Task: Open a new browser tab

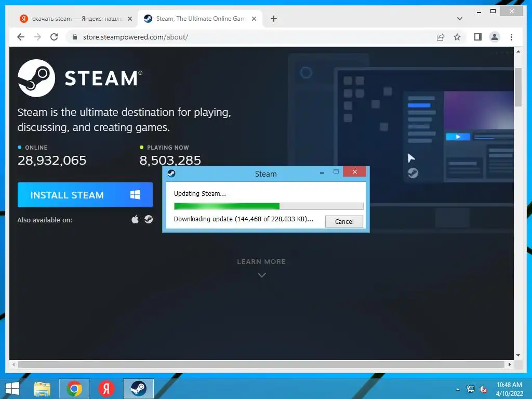Action: (x=274, y=19)
